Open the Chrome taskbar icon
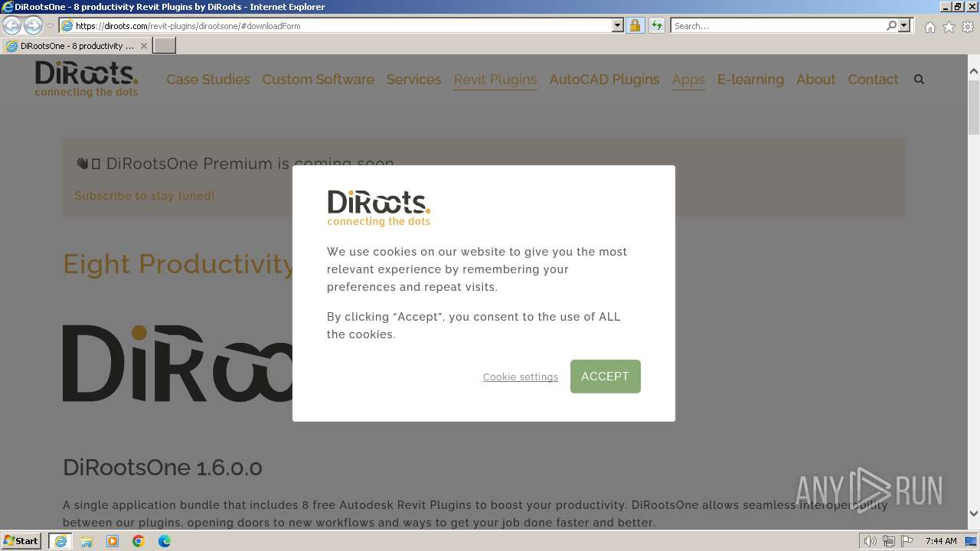This screenshot has height=551, width=980. (139, 541)
